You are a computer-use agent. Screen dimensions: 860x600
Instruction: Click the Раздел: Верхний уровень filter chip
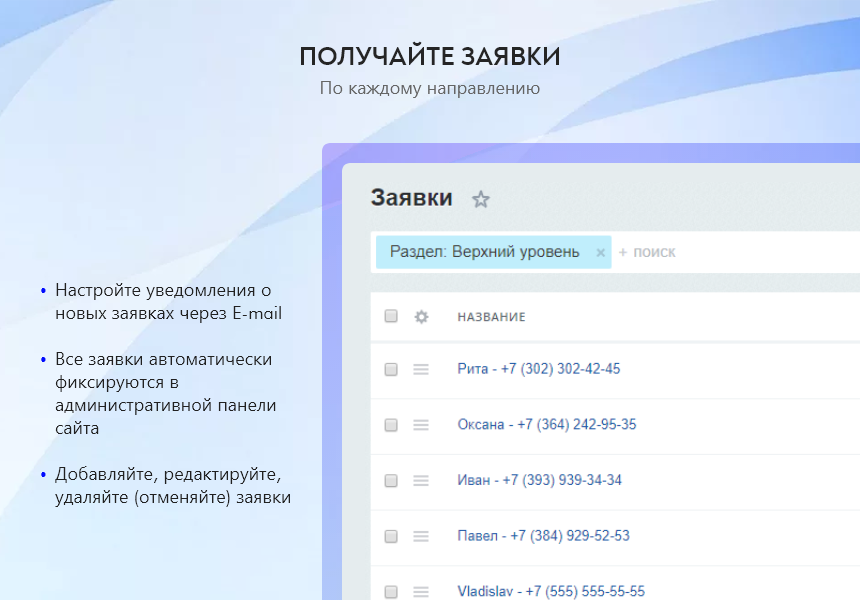click(x=484, y=252)
